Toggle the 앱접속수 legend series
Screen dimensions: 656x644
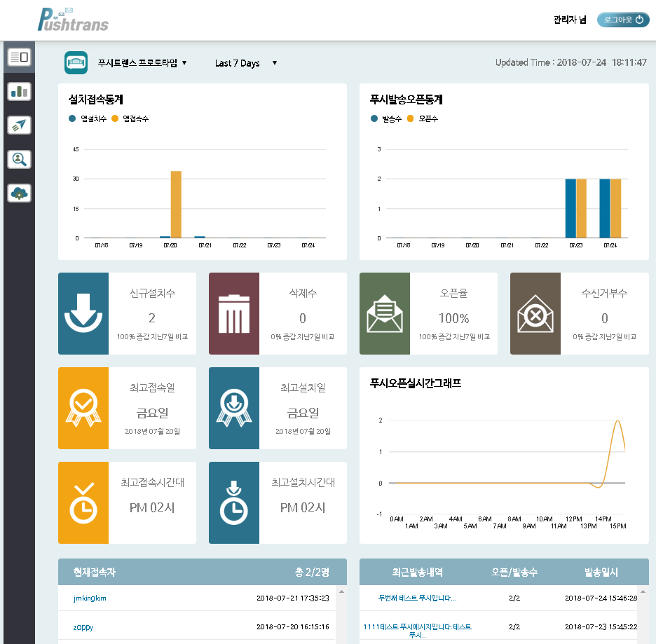[x=130, y=118]
